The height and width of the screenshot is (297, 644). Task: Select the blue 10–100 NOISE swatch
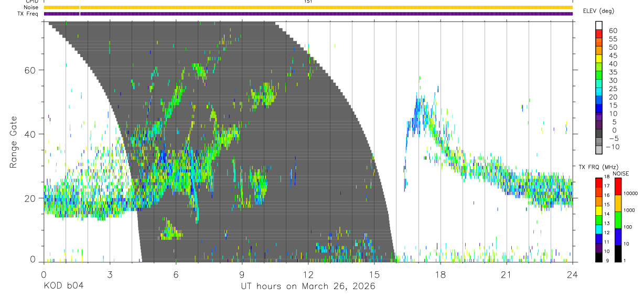(618, 236)
